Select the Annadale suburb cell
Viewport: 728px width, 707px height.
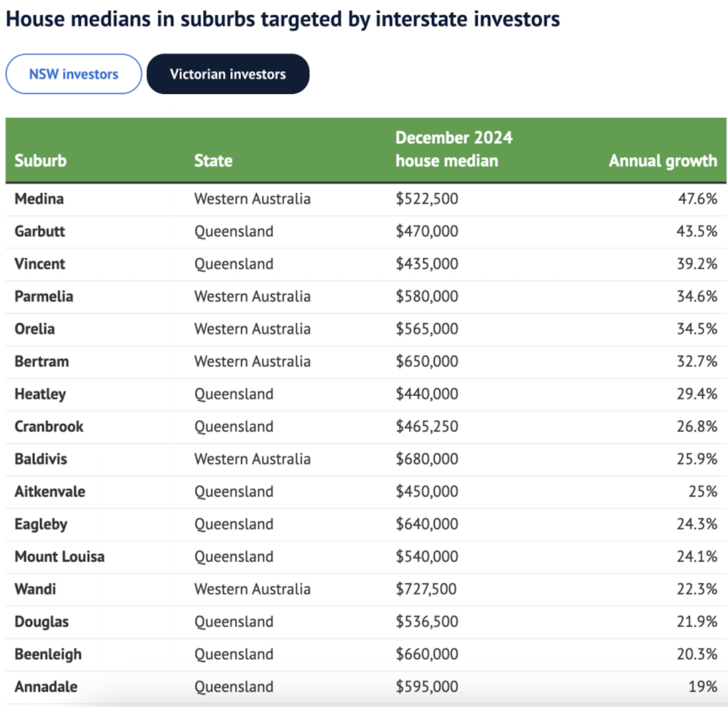pos(46,686)
